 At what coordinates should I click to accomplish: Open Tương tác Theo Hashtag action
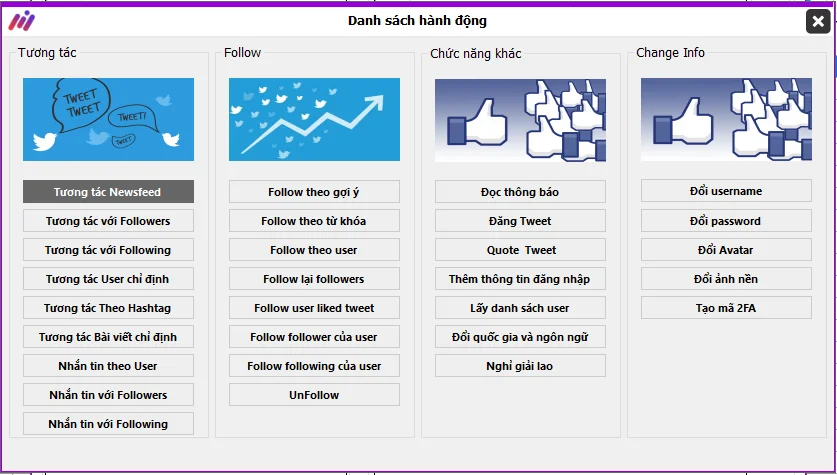(x=108, y=308)
